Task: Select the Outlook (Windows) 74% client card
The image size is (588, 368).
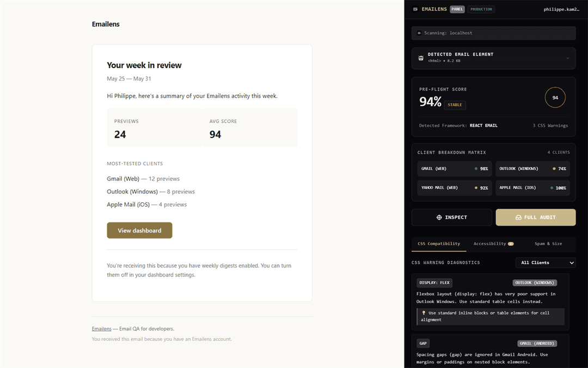Action: pyautogui.click(x=532, y=168)
